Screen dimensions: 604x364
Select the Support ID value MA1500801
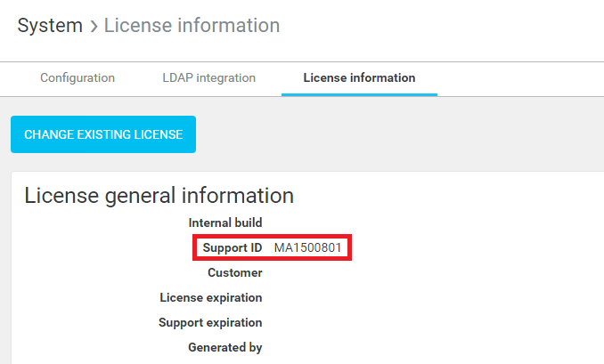307,247
